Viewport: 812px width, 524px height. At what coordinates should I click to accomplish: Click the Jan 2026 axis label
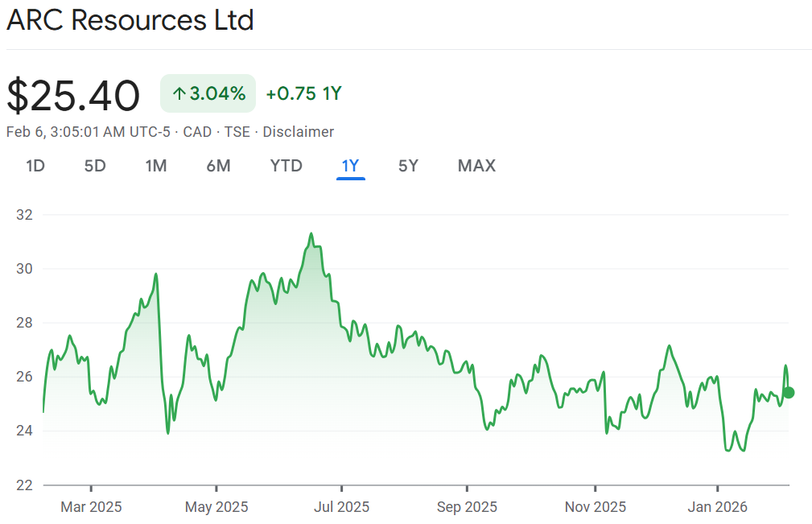(x=718, y=507)
